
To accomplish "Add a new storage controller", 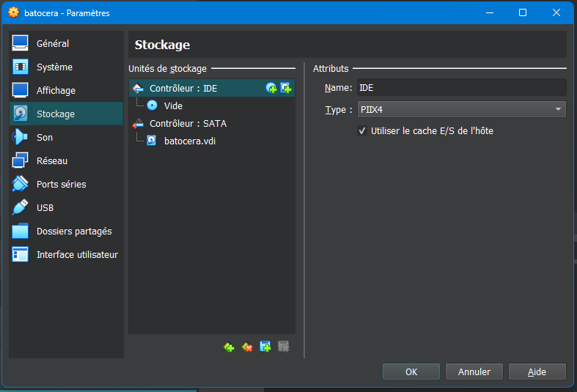I will [x=229, y=347].
